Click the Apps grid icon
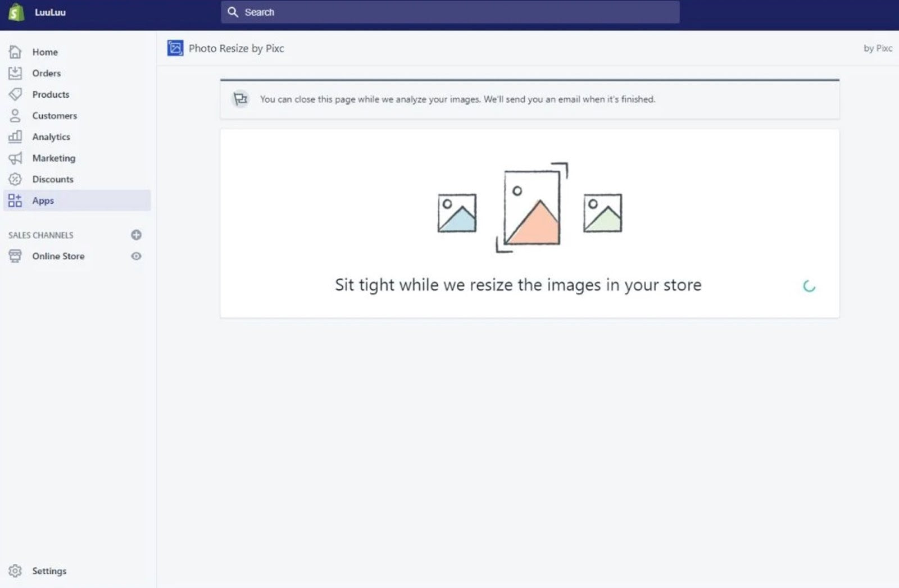Viewport: 899px width, 588px height. coord(15,200)
